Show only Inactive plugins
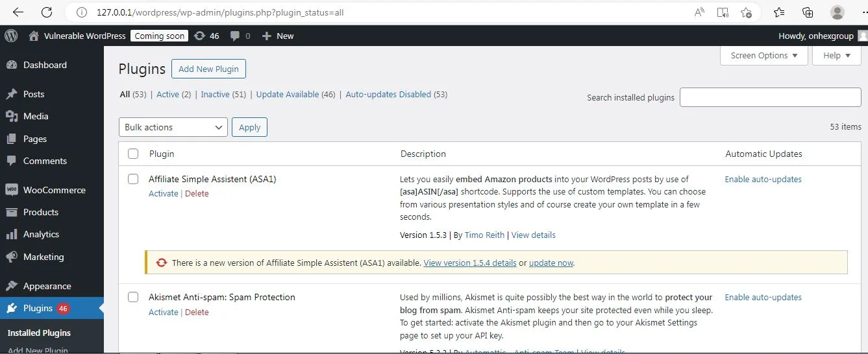 pos(215,94)
